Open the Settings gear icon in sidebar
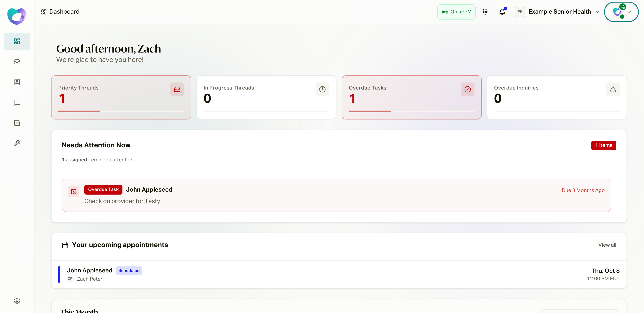 [x=17, y=300]
